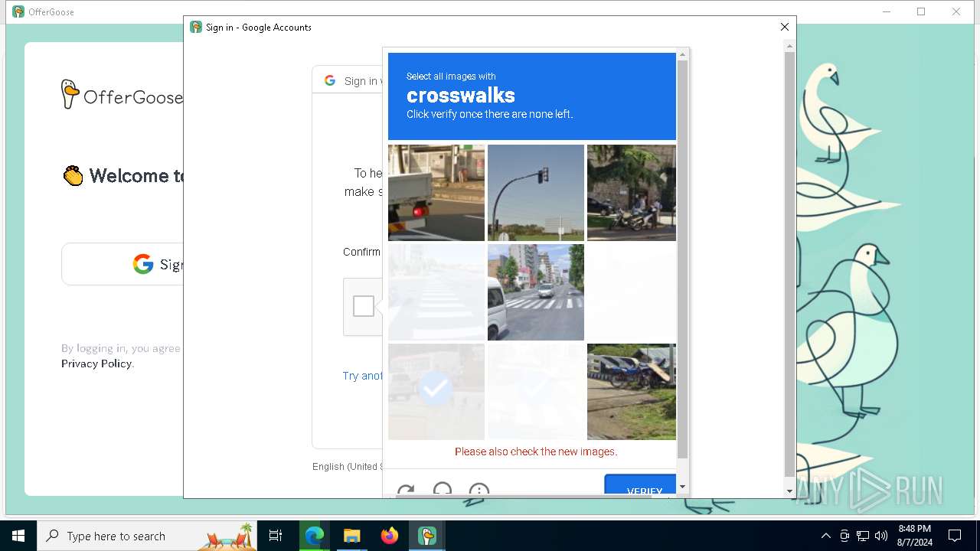The width and height of the screenshot is (980, 551).
Task: Open the Windows Start menu
Action: tap(18, 536)
